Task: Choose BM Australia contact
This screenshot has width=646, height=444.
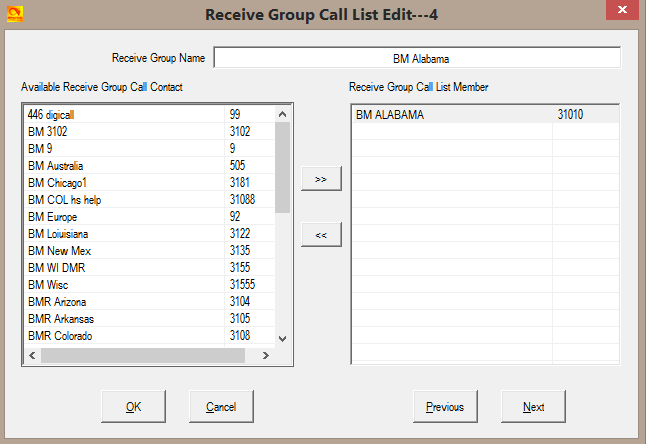Action: click(x=55, y=166)
